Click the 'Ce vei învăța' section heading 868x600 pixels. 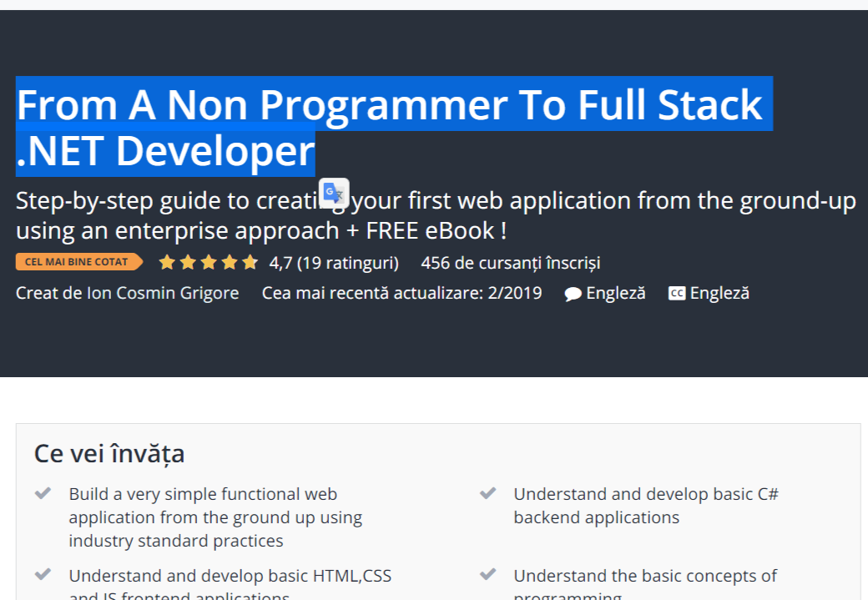click(109, 453)
